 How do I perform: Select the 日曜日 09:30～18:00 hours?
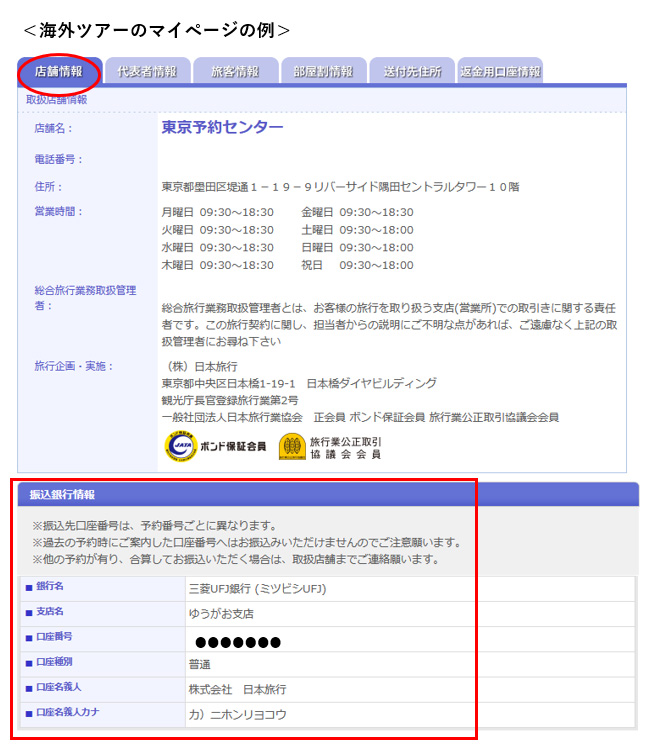[357, 248]
